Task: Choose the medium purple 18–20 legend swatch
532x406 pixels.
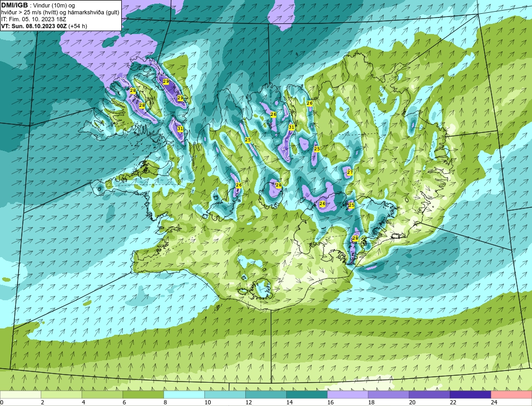Action: click(388, 395)
